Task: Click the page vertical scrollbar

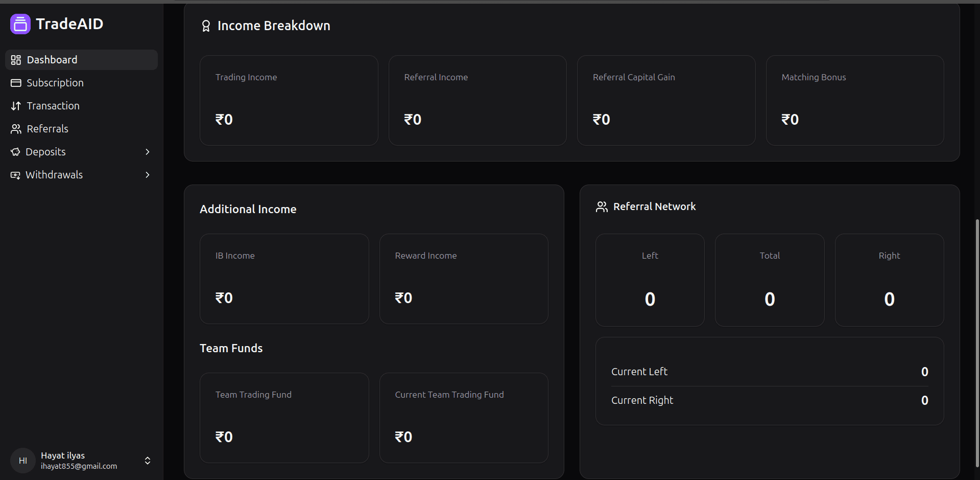Action: point(977,342)
